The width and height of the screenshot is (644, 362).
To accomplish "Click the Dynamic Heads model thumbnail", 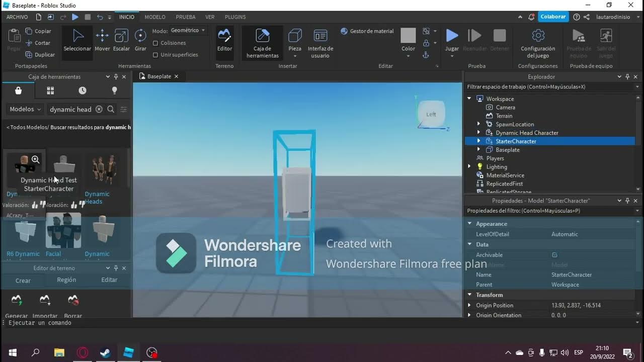I will pos(104,170).
